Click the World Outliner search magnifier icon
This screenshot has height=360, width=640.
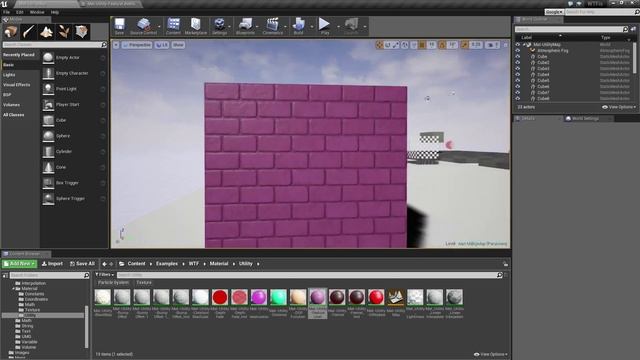(625, 29)
